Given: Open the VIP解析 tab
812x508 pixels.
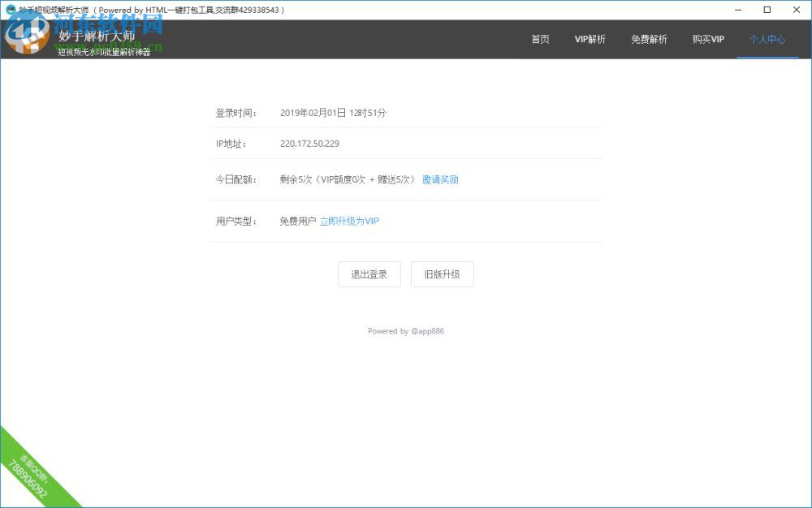Looking at the screenshot, I should click(590, 38).
